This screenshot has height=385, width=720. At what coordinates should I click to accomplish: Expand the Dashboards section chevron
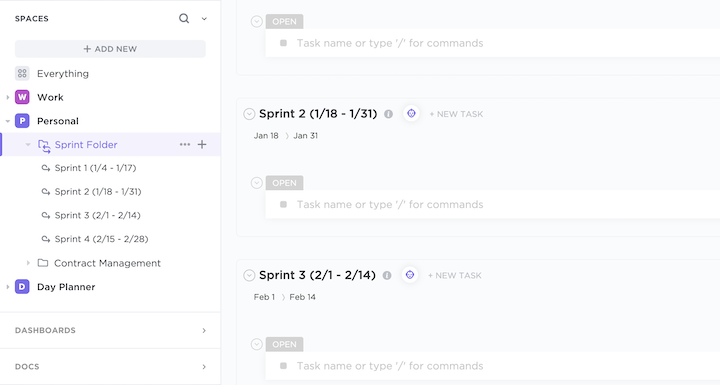click(204, 330)
